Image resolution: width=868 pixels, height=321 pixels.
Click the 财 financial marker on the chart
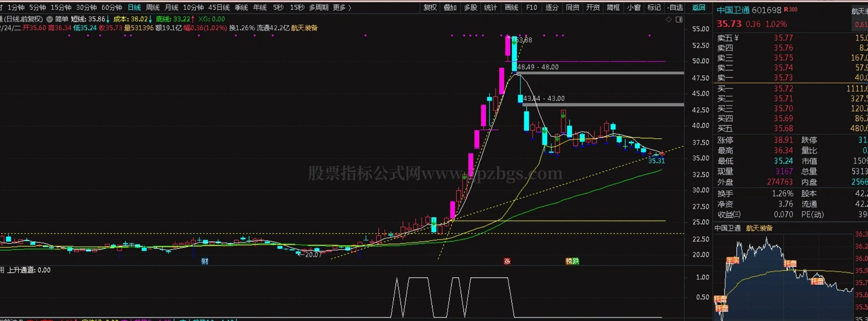tap(205, 261)
